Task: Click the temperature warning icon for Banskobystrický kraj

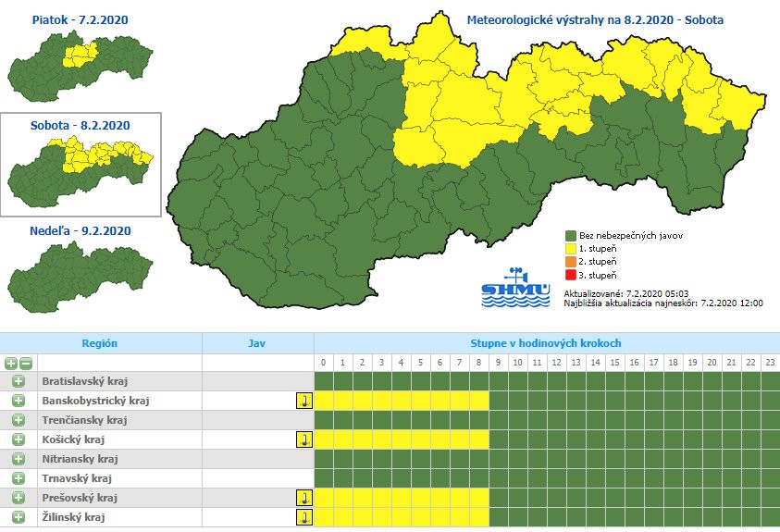Action: (303, 401)
